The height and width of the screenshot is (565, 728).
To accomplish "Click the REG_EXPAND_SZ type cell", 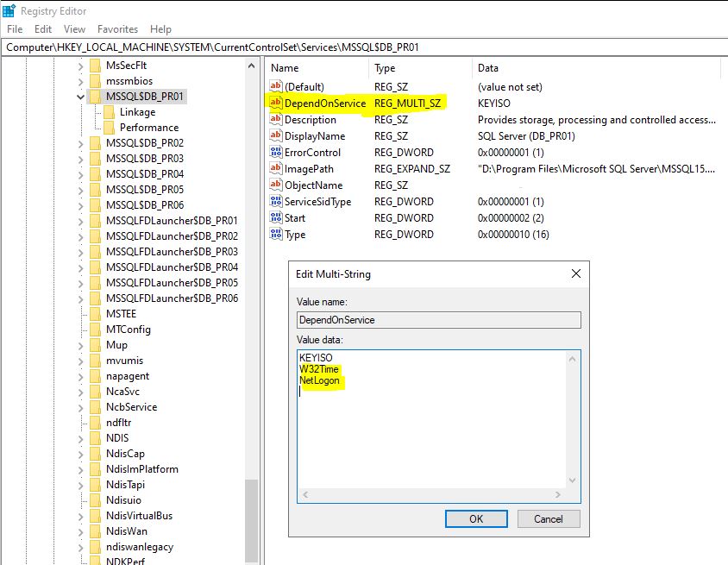I will pyautogui.click(x=411, y=169).
